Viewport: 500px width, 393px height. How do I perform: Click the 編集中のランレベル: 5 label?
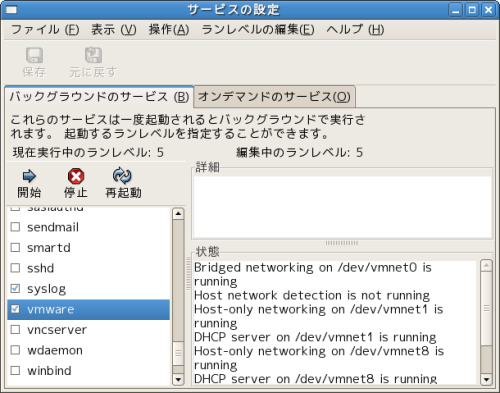point(299,153)
